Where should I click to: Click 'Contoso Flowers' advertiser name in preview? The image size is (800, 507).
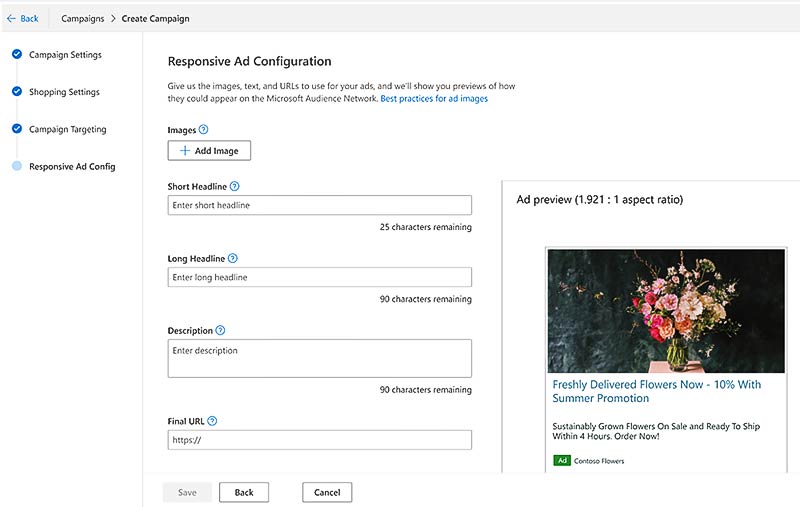pos(599,461)
